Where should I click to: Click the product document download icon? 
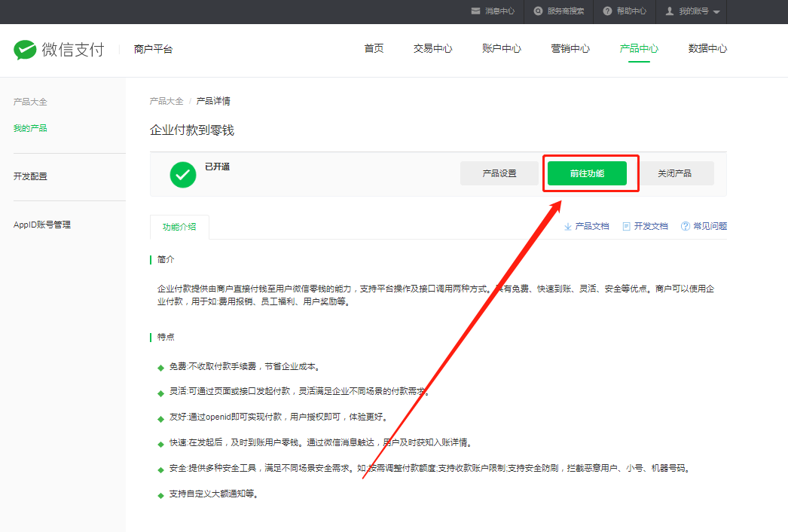pyautogui.click(x=568, y=227)
